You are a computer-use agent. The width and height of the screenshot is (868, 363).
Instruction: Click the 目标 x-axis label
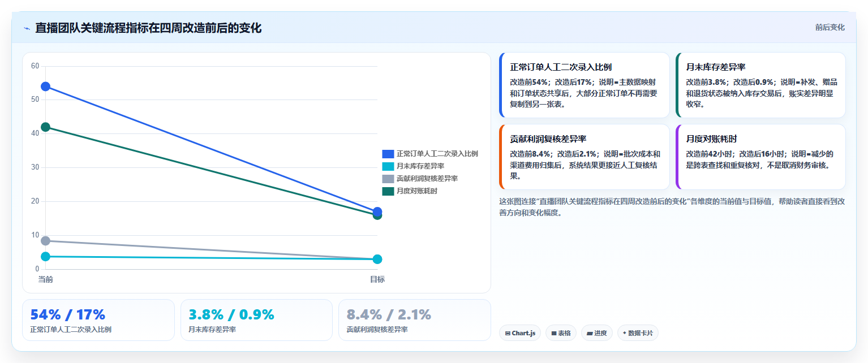377,279
